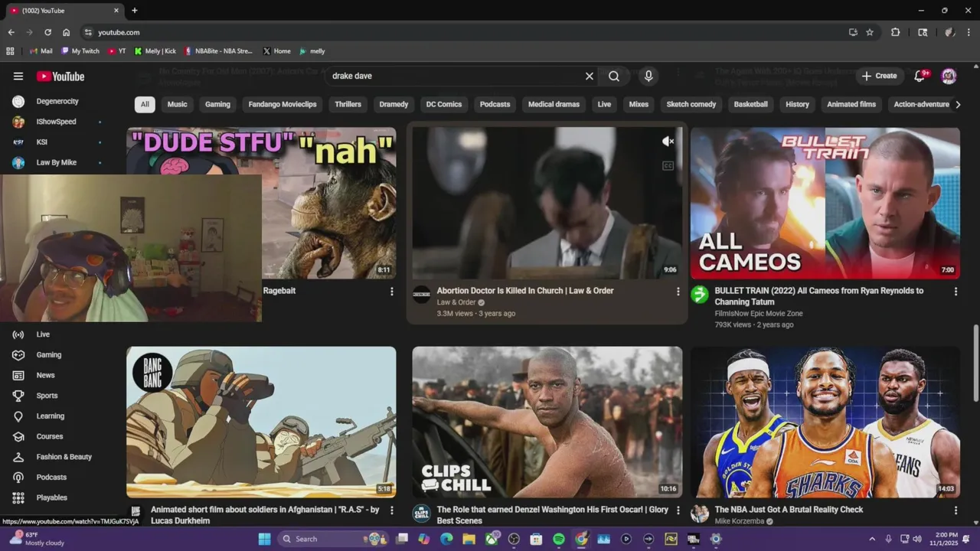Click the Create button

(879, 76)
